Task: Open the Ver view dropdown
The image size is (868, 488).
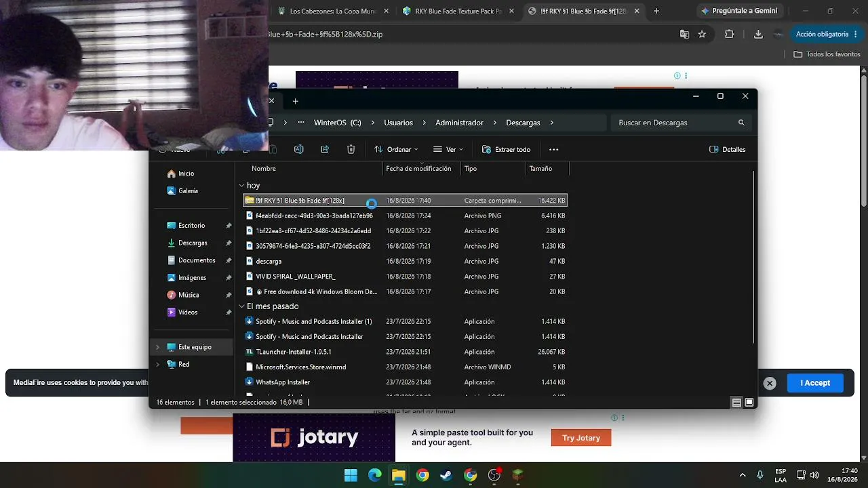Action: pos(448,149)
